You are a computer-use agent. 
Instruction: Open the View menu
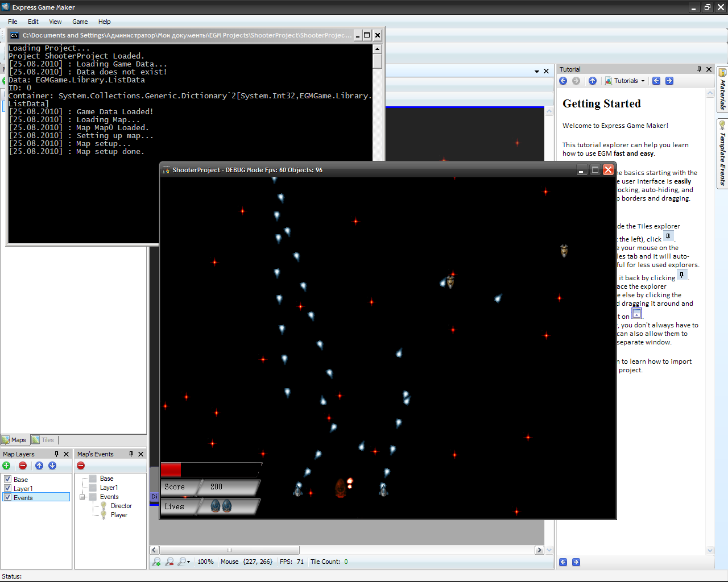pos(55,22)
